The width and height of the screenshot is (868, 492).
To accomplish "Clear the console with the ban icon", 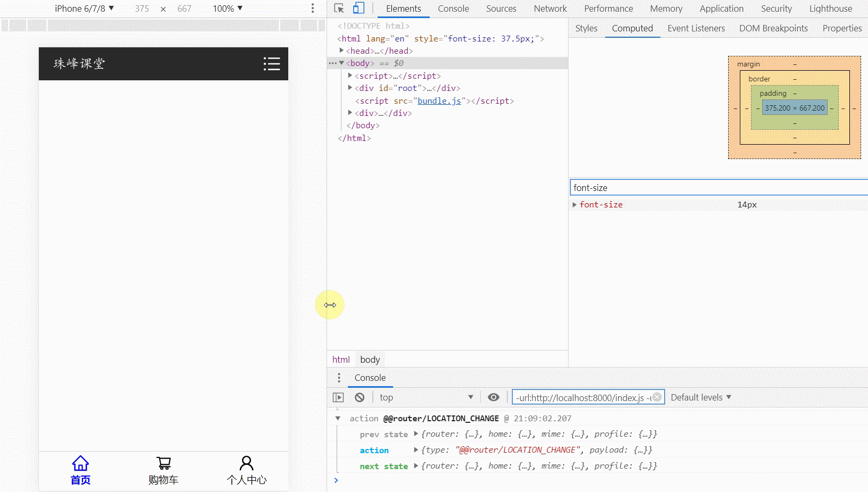I will click(360, 397).
